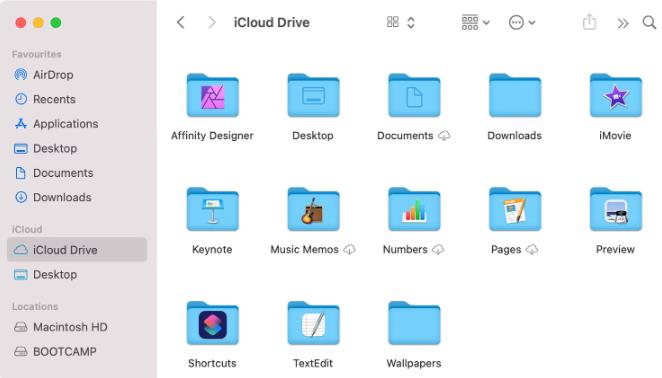This screenshot has width=662, height=378.
Task: Click the Wallpapers folder name label
Action: [x=414, y=363]
